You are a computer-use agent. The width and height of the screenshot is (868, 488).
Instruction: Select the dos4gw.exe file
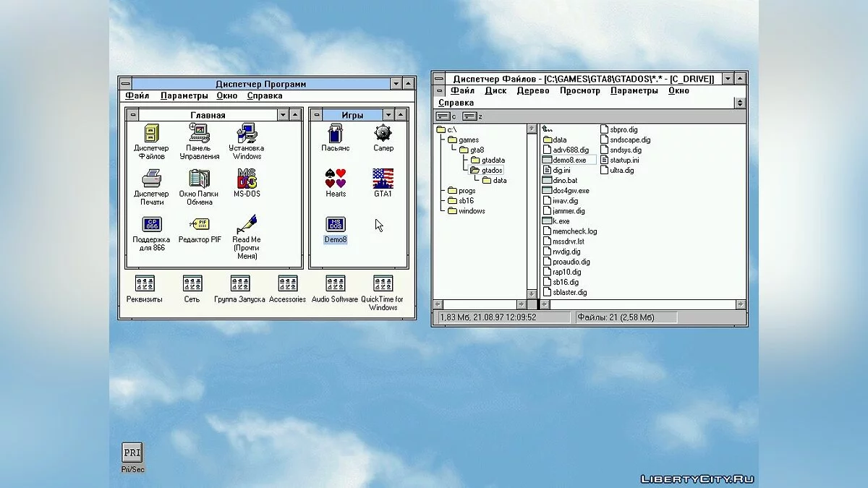tap(570, 191)
